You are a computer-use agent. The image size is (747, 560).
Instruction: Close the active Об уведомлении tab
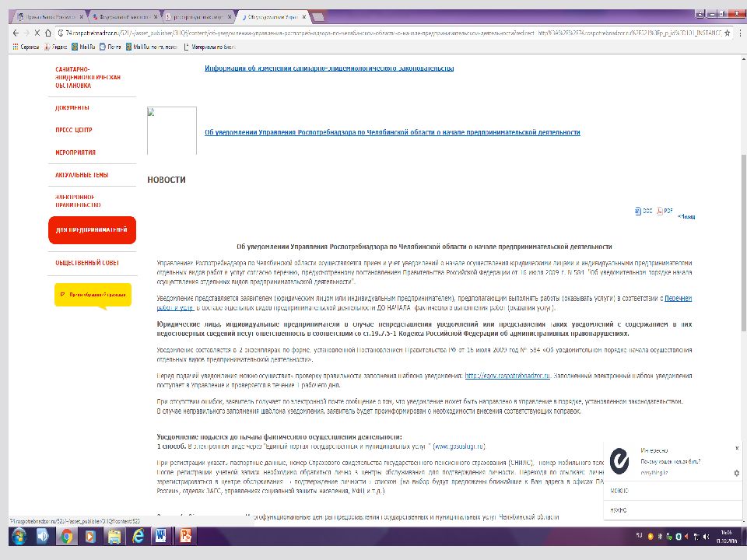[304, 16]
